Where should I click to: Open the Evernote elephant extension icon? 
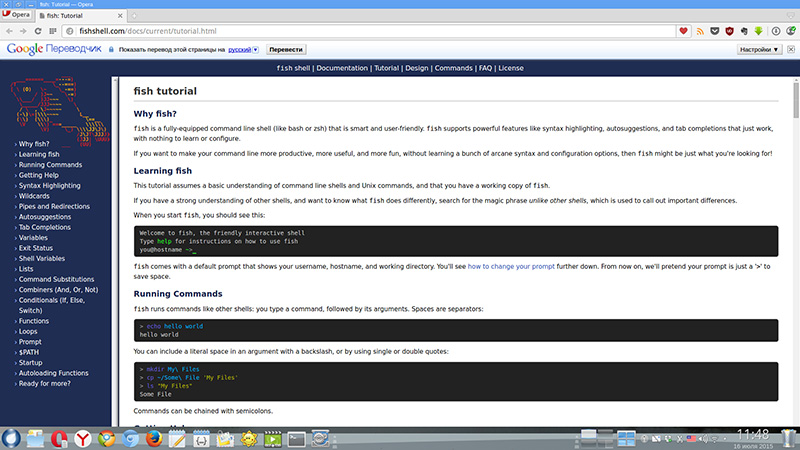(x=744, y=31)
